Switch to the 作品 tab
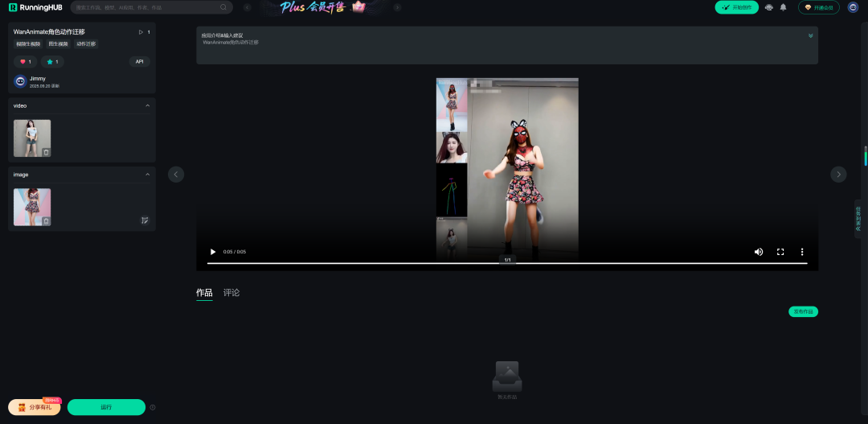The width and height of the screenshot is (868, 424). (x=204, y=293)
